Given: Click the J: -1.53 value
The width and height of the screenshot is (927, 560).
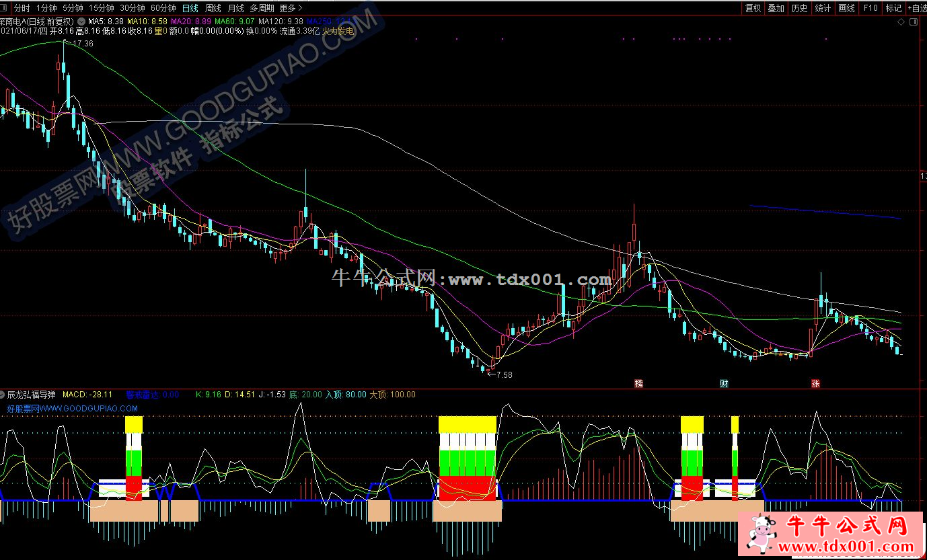Looking at the screenshot, I should 272,395.
